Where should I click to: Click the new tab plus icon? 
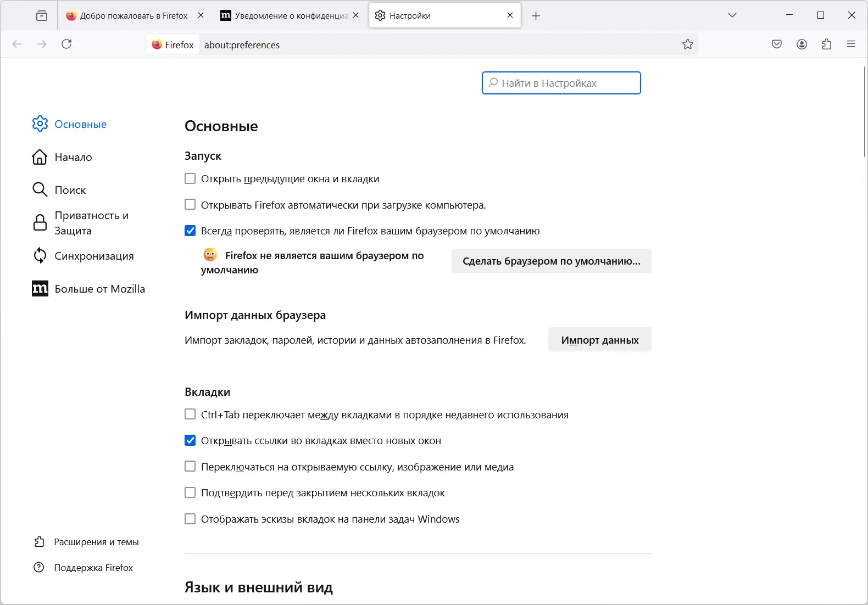(x=536, y=16)
